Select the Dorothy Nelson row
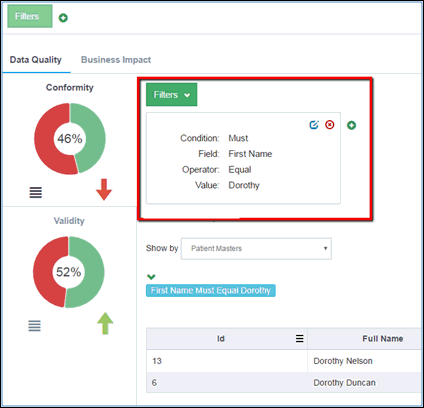Screen dimensions: 424x408 [x=284, y=361]
